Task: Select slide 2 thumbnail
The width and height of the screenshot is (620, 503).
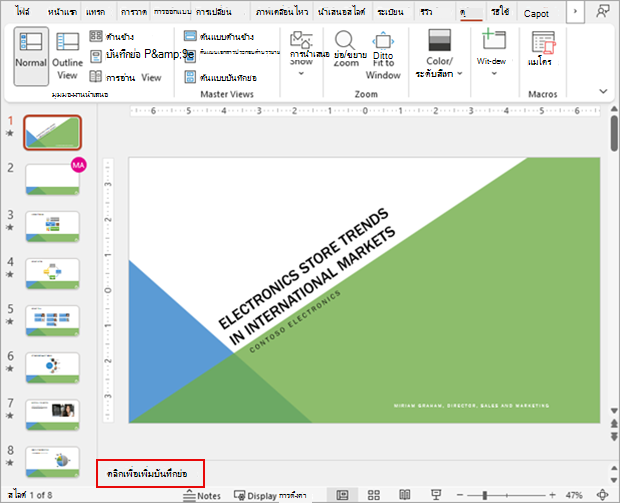Action: (53, 180)
